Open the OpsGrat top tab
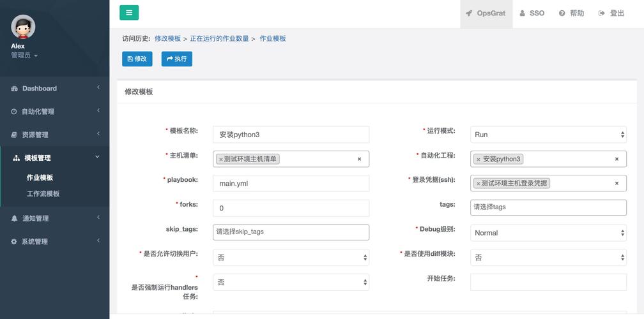Viewport: 644px width, 319px height. coord(486,13)
